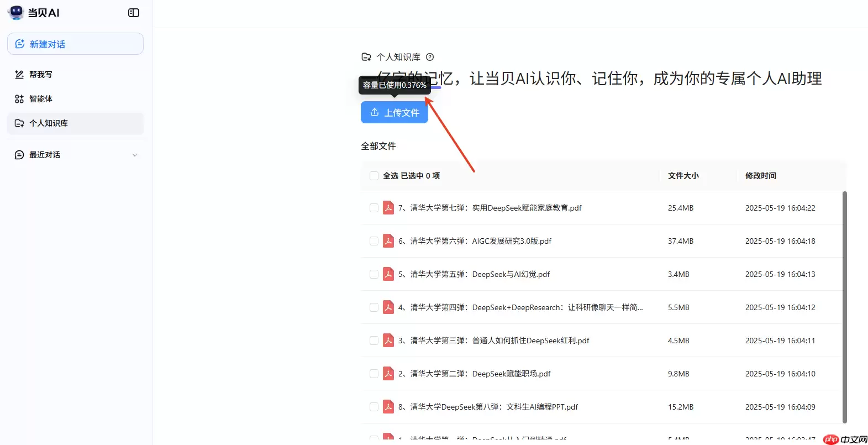Click the 15.2MB size cell
868x445 pixels.
tap(681, 407)
